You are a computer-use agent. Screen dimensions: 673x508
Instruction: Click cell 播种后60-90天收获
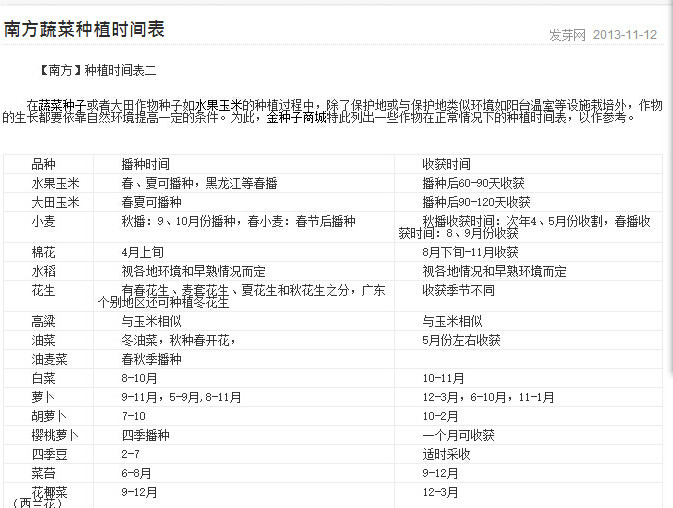click(x=473, y=183)
